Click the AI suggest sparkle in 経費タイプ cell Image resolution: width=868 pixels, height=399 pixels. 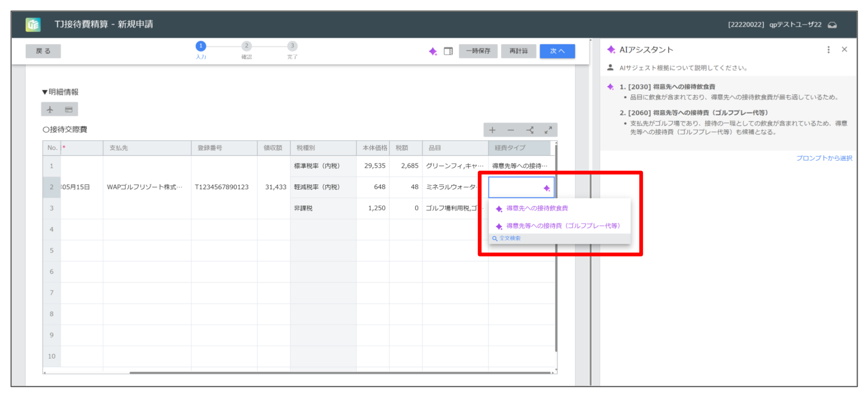tap(546, 188)
